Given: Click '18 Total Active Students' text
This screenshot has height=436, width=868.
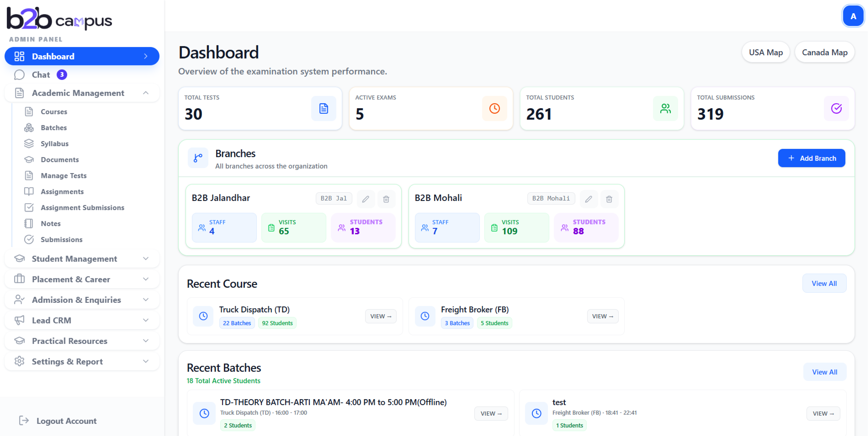Looking at the screenshot, I should (223, 380).
